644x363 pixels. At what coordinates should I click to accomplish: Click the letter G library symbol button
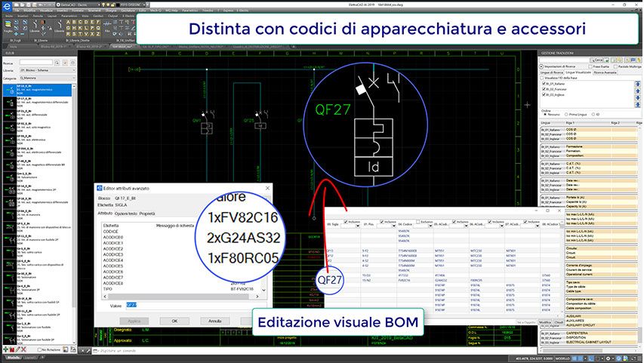68,28
